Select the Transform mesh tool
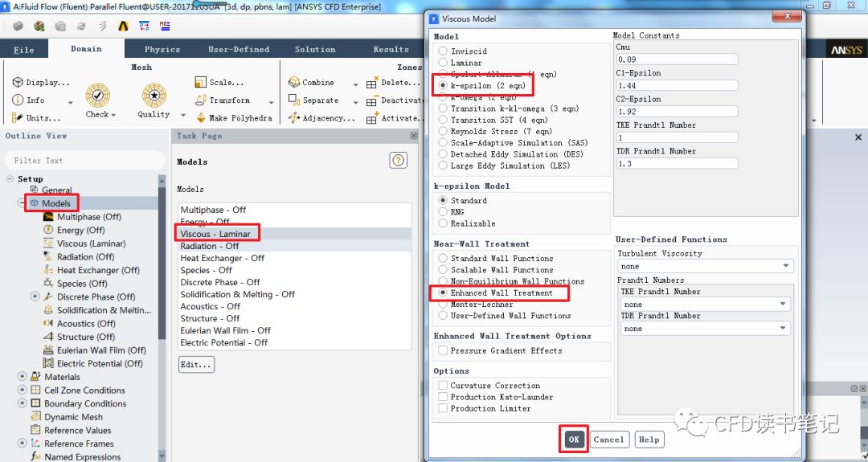This screenshot has height=462, width=868. coord(223,100)
